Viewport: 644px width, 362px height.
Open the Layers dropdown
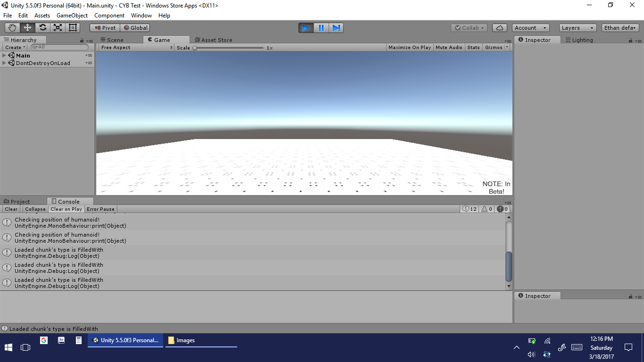coord(578,28)
